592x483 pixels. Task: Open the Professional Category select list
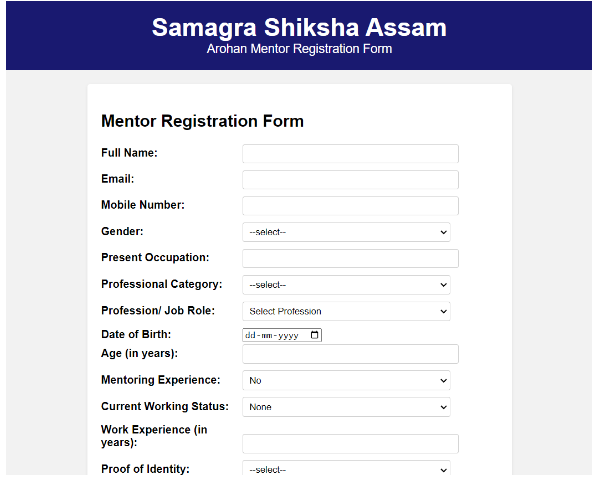coord(346,285)
